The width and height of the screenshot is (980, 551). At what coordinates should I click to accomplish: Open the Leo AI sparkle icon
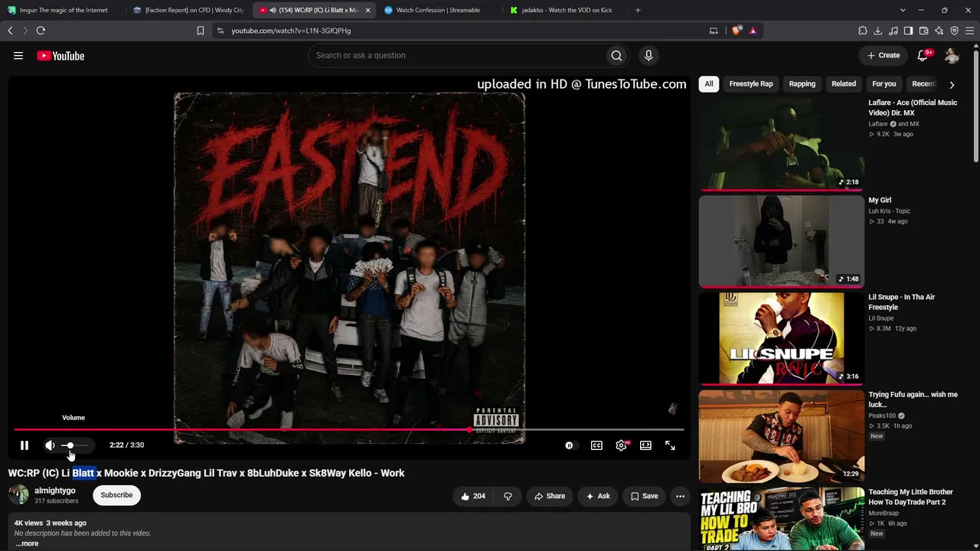point(939,31)
